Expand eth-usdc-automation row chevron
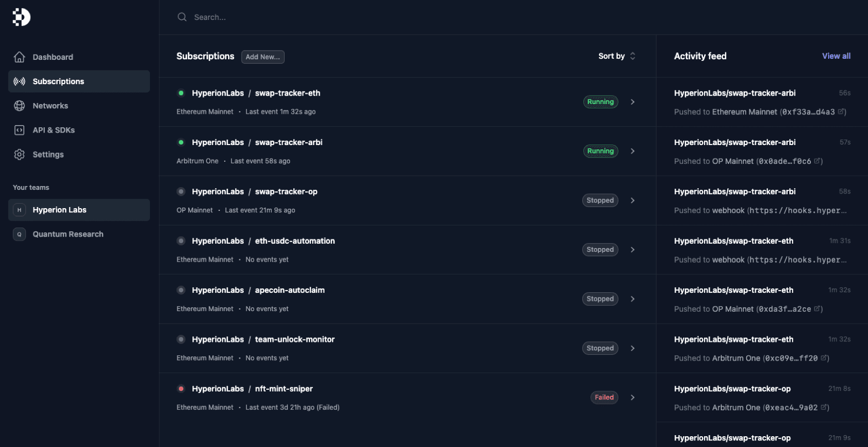The image size is (868, 447). point(633,250)
